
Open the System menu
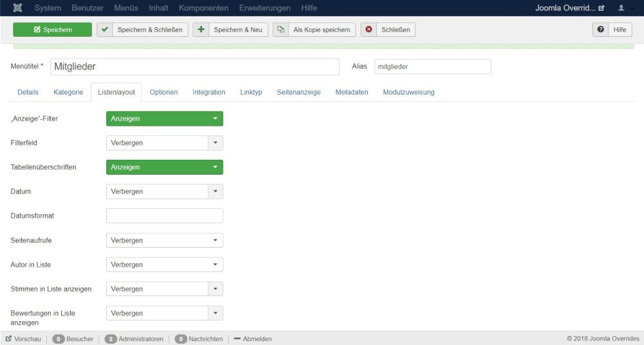[x=48, y=8]
